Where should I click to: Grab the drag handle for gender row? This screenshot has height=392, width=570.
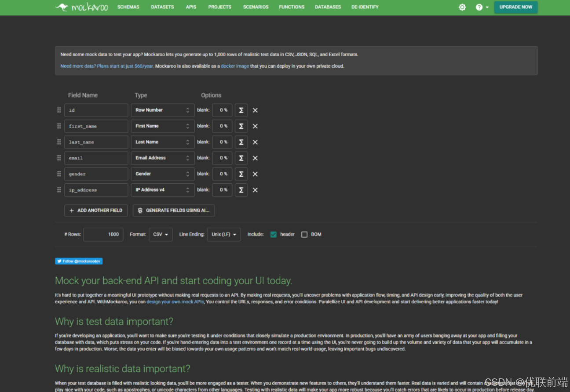pyautogui.click(x=59, y=174)
